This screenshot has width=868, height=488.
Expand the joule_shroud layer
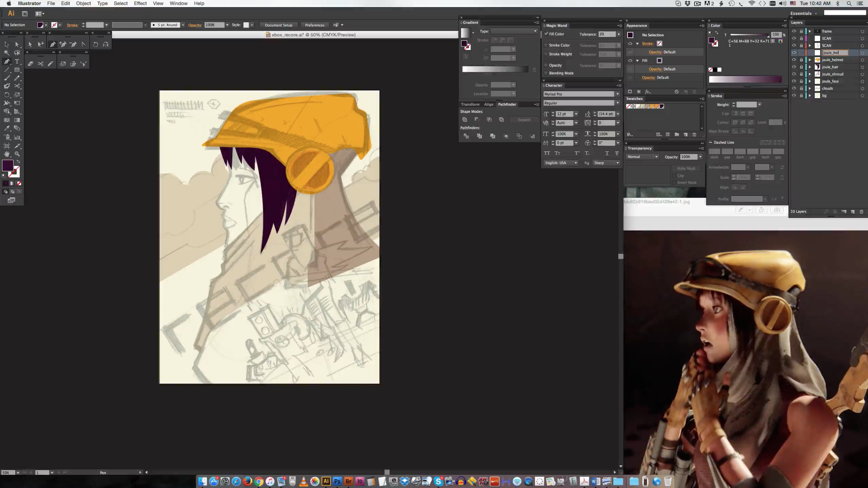click(x=810, y=74)
